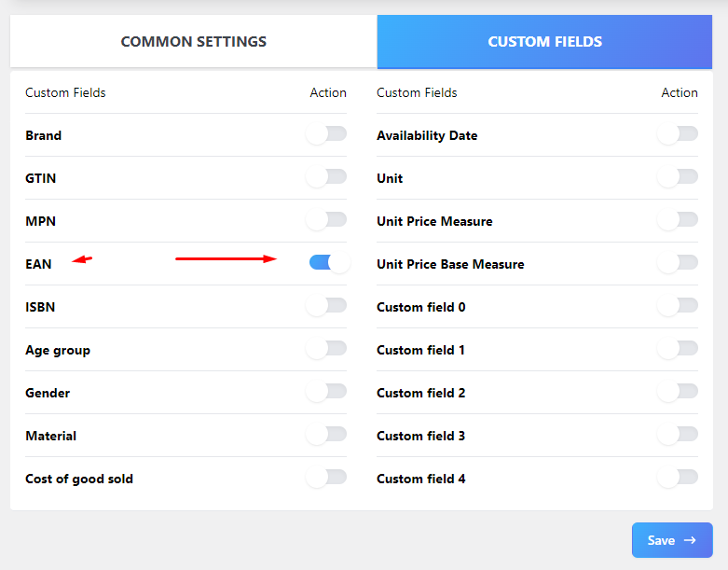
Task: Enable the Custom field 0 toggle
Action: 679,306
